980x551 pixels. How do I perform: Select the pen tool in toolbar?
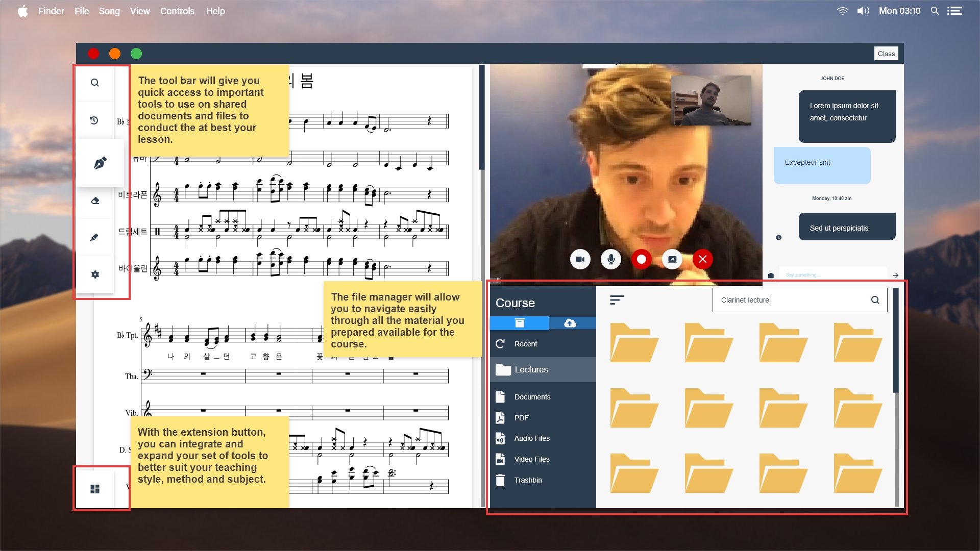click(x=100, y=163)
